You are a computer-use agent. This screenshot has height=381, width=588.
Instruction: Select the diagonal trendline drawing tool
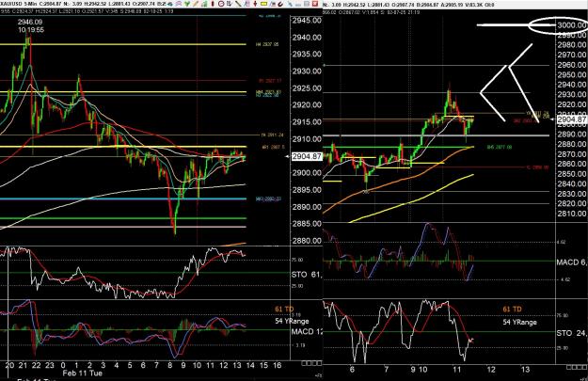coord(238,4)
